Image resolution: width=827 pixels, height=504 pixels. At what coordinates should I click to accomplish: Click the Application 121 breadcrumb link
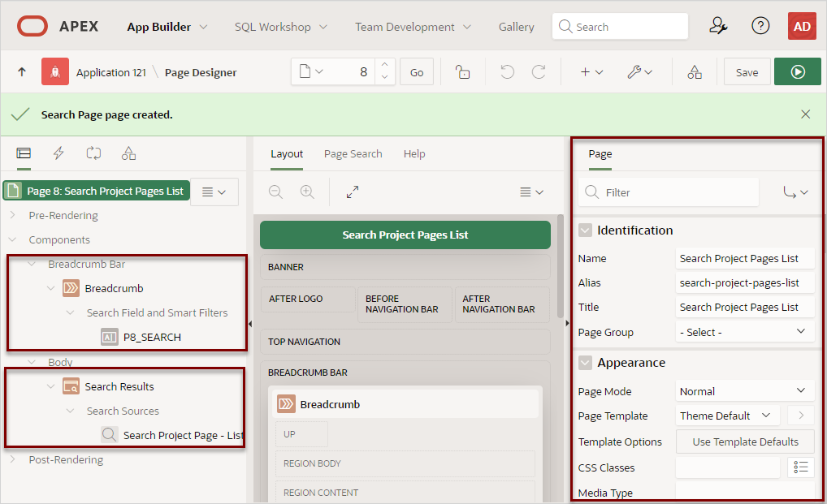pos(110,72)
